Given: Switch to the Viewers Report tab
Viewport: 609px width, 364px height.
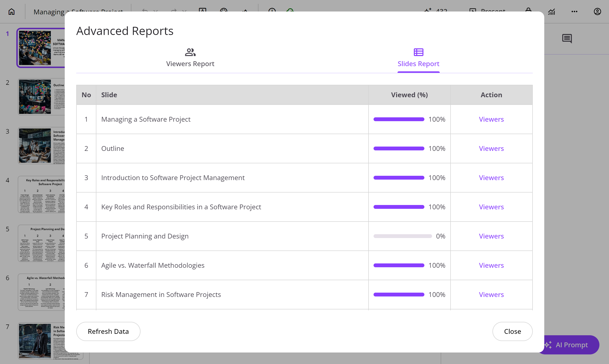Looking at the screenshot, I should (190, 63).
